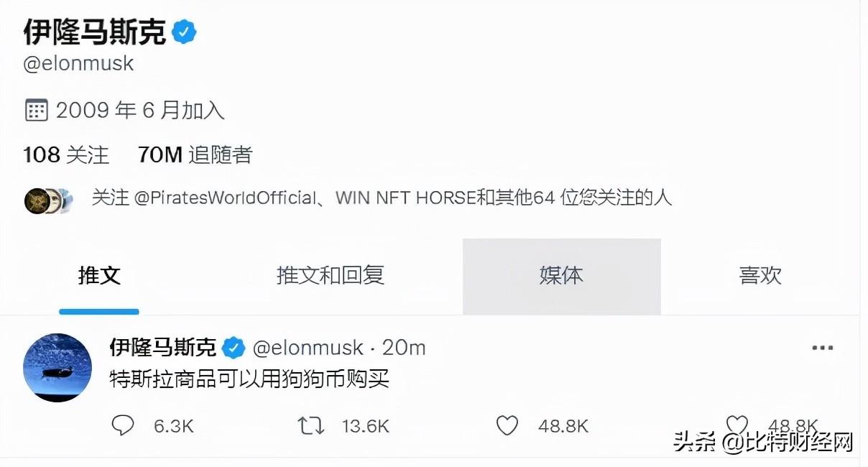
Task: Switch to the 推文和回复 tab
Action: (330, 275)
